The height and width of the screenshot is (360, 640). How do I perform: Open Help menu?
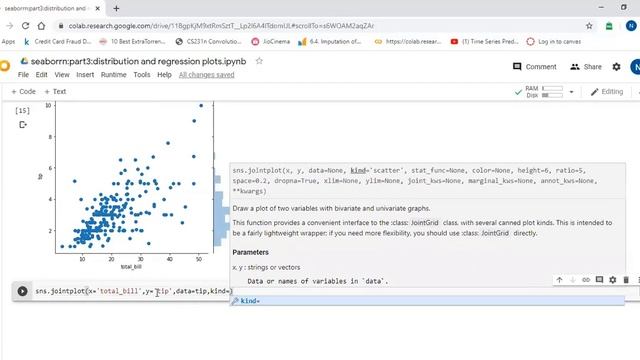(x=164, y=75)
